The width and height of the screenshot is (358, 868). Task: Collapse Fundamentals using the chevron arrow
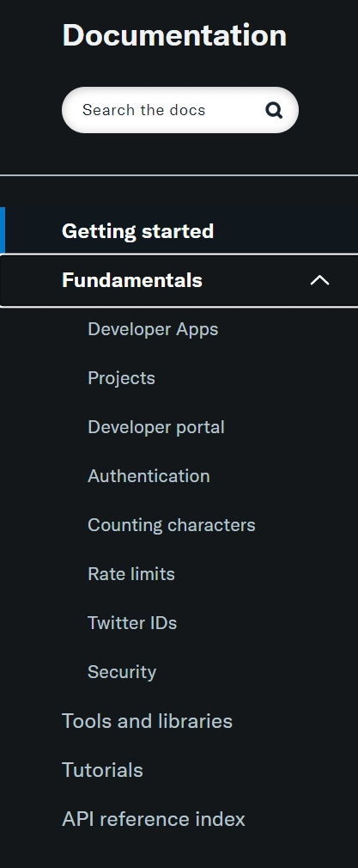320,280
